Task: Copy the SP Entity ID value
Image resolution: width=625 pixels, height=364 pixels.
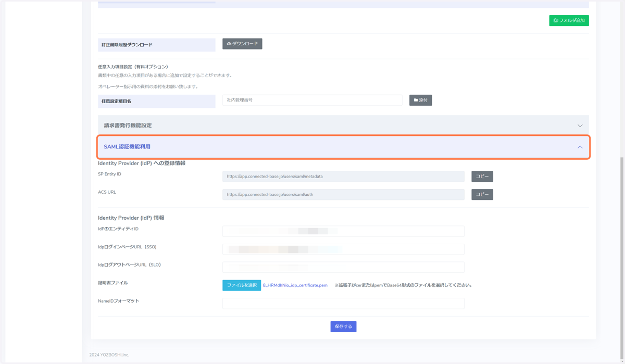Action: click(482, 177)
